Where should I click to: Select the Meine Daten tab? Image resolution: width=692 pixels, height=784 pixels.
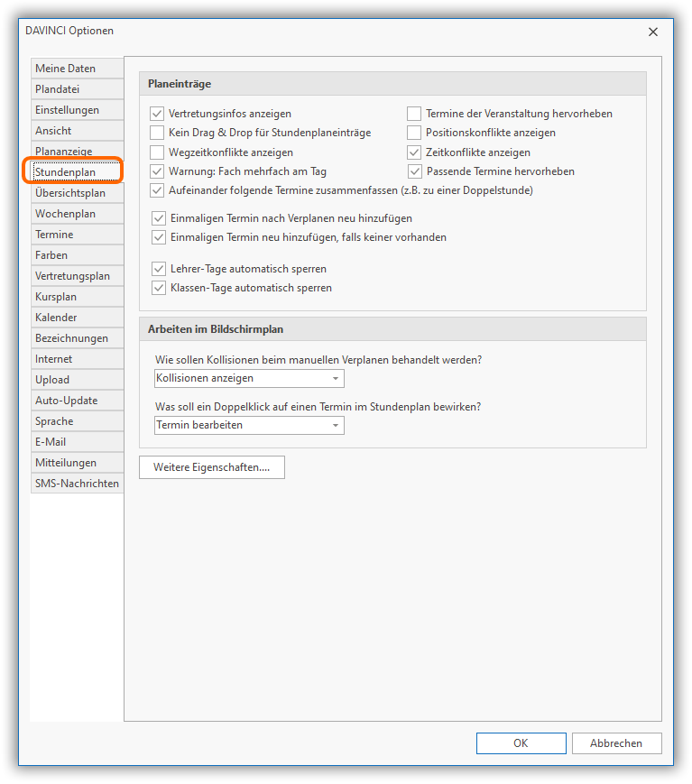tap(77, 69)
